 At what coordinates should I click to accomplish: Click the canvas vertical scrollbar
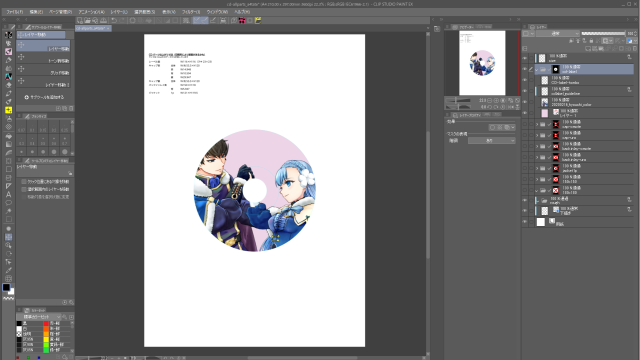(x=428, y=195)
